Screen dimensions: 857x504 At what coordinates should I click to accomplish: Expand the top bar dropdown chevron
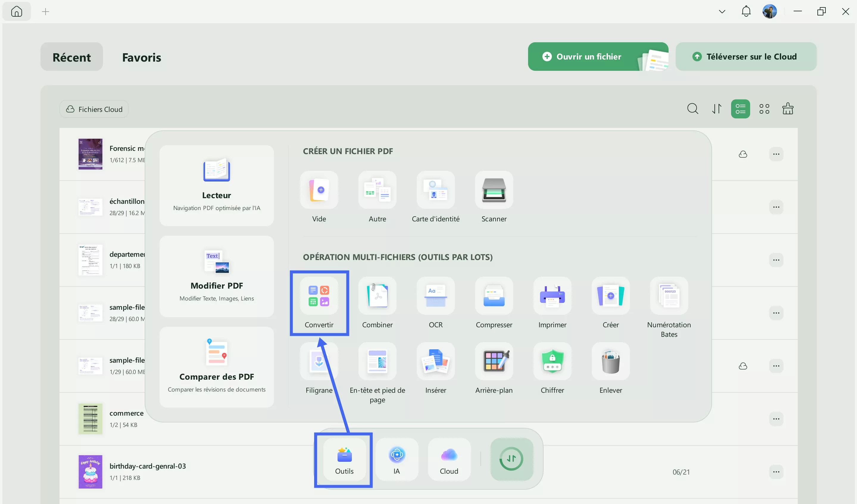(722, 12)
